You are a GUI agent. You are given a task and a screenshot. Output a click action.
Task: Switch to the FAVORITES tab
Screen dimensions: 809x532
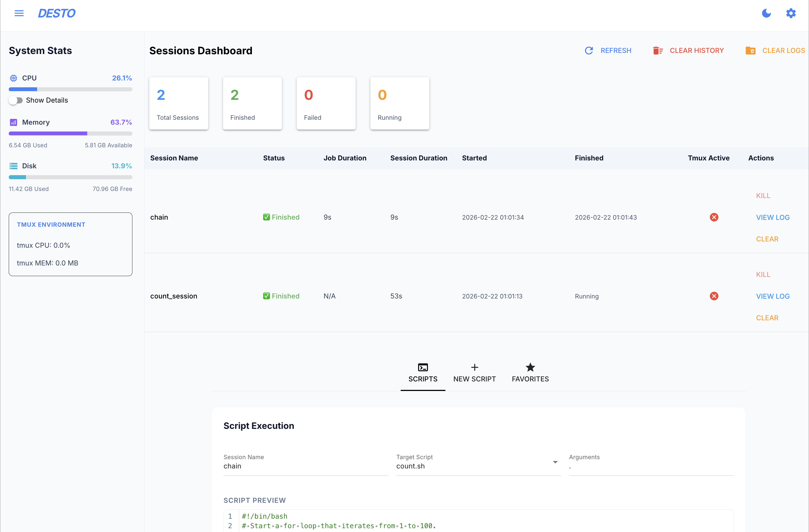[x=530, y=373]
